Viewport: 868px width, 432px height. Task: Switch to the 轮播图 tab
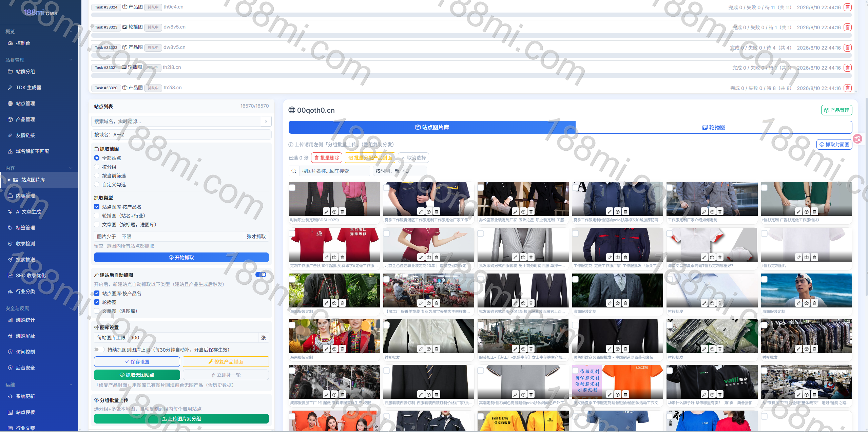coord(714,127)
